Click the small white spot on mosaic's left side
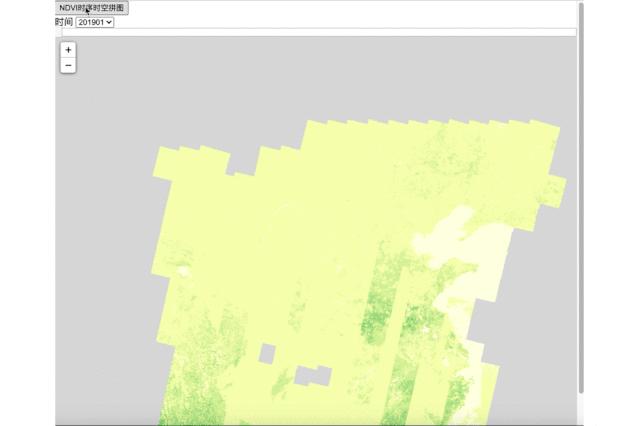639x426 pixels. tap(181, 270)
